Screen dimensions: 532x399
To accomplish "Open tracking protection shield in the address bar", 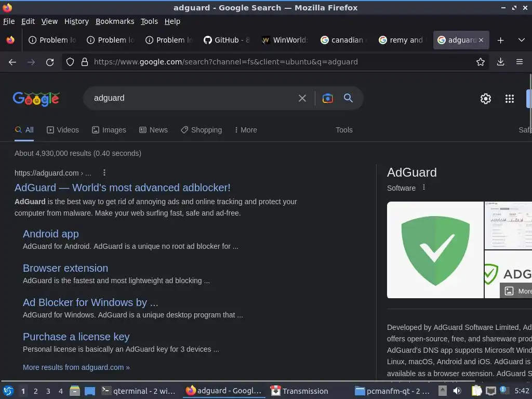I will coord(70,62).
